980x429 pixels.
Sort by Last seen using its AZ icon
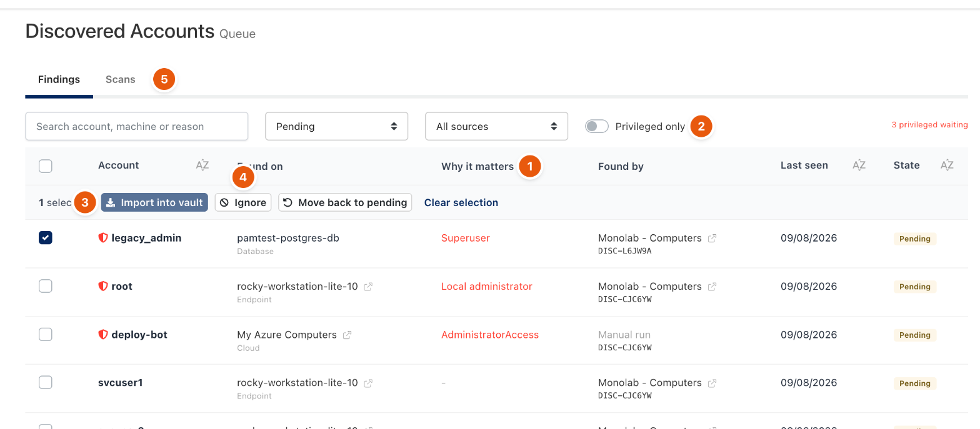click(859, 165)
